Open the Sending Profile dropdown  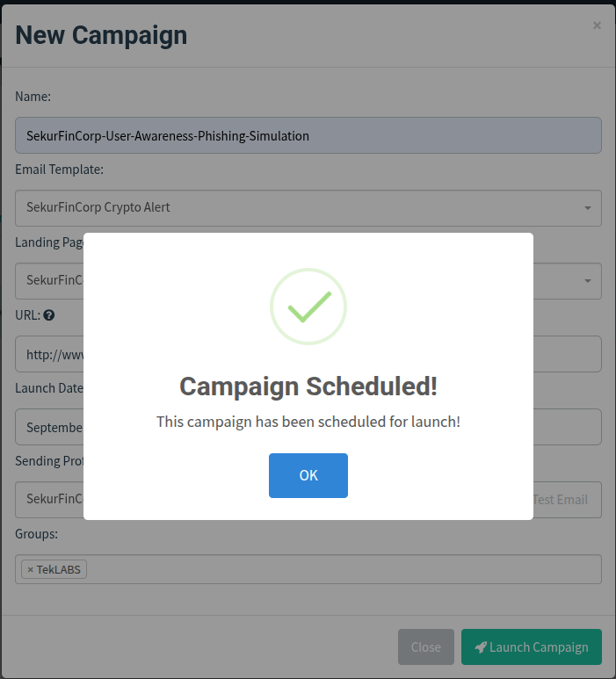click(49, 499)
